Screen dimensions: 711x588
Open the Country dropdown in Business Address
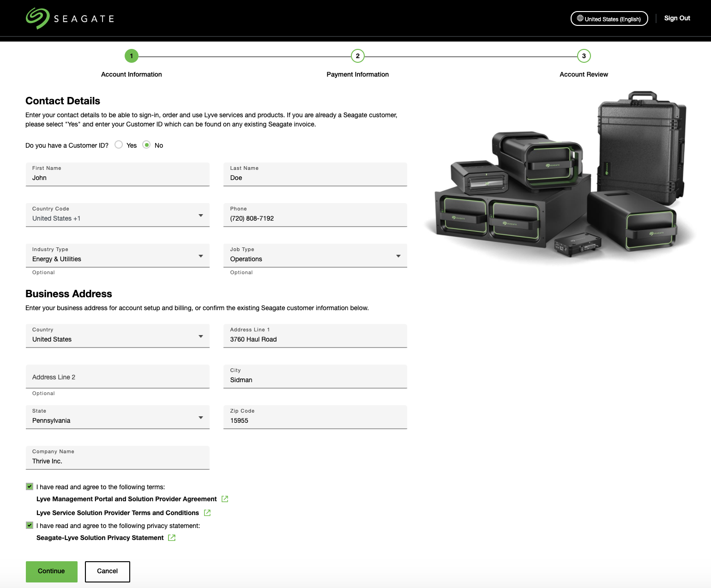(118, 336)
